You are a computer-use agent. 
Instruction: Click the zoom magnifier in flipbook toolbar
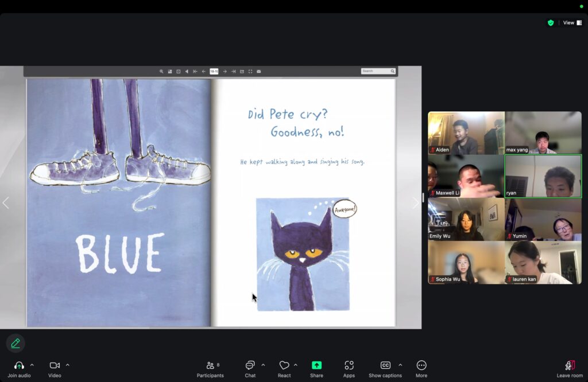161,71
